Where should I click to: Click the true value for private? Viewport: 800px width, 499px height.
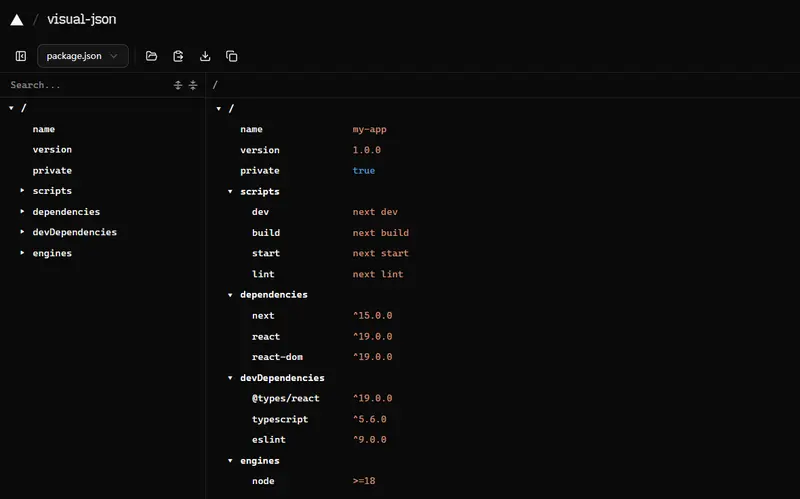(364, 170)
